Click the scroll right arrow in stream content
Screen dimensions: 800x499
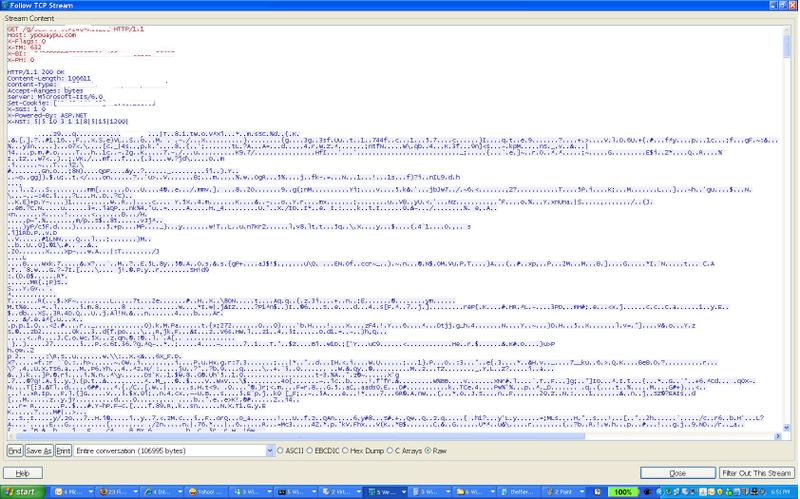pos(778,437)
